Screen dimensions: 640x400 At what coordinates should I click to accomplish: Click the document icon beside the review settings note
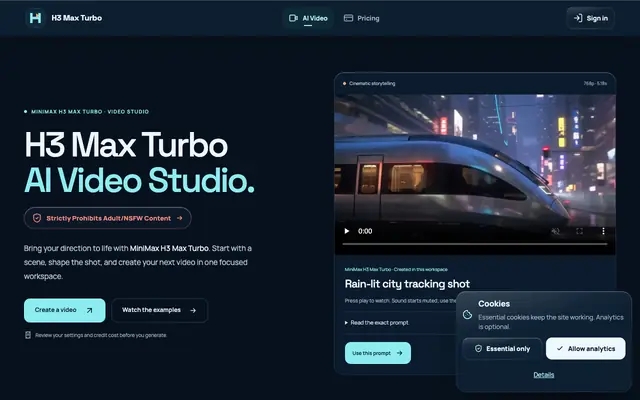(28, 335)
